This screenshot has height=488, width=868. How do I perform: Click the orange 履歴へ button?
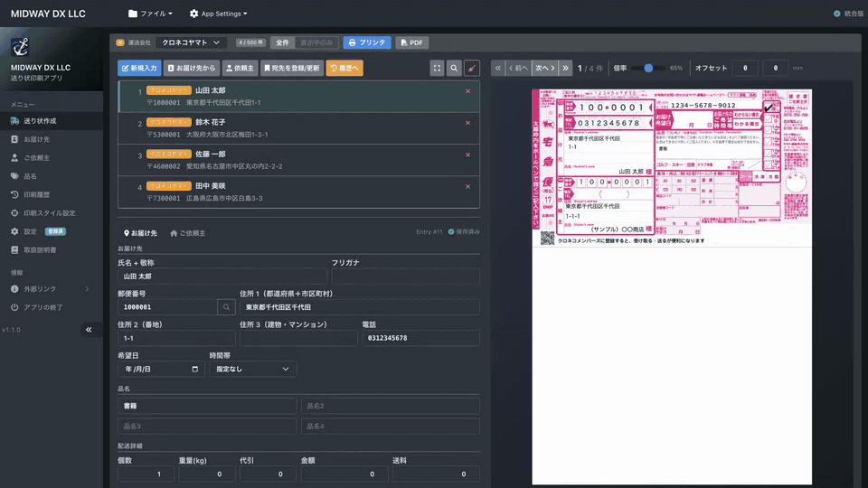344,68
